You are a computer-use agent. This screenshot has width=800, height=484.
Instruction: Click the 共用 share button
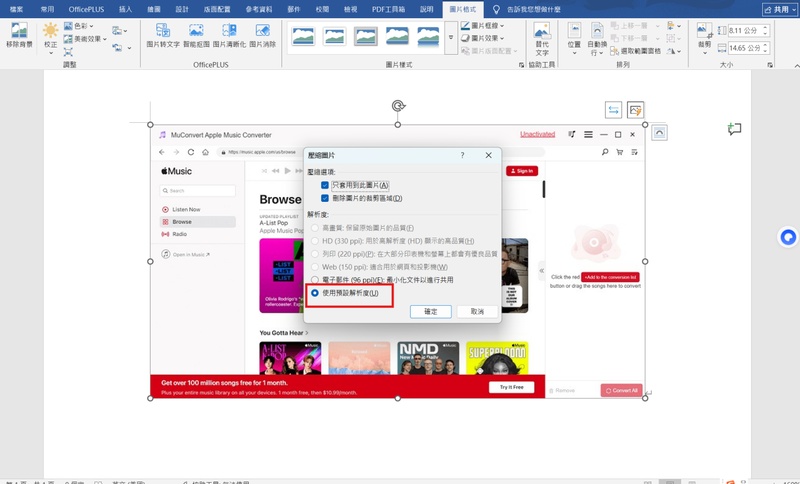[779, 9]
